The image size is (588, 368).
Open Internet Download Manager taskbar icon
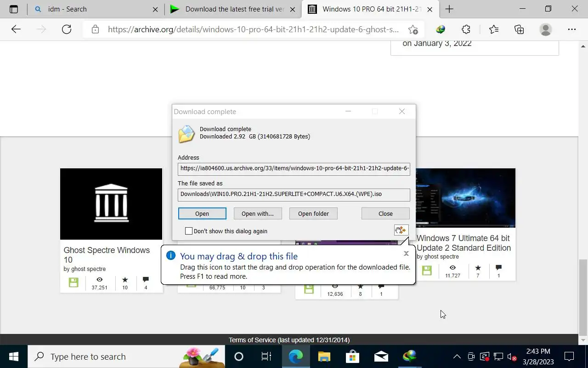point(410,356)
